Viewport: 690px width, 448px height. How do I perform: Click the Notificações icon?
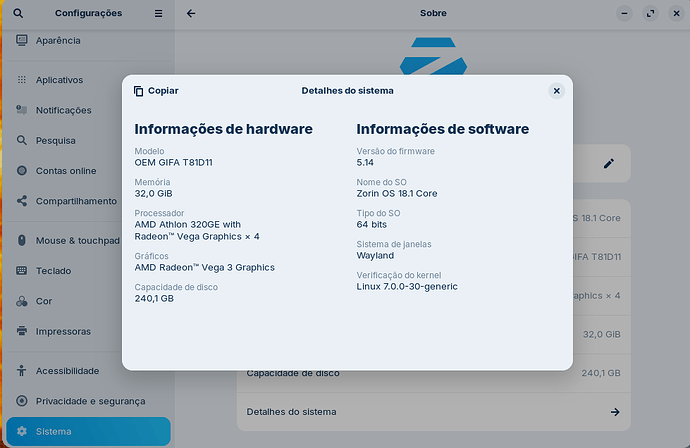click(22, 110)
